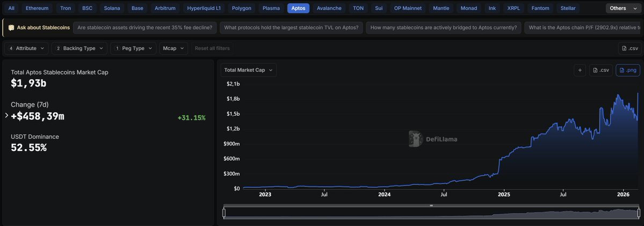Viewport: 644px width, 226px height.
Task: Ask which protocols hold largest stablecoin TVL
Action: click(x=291, y=27)
